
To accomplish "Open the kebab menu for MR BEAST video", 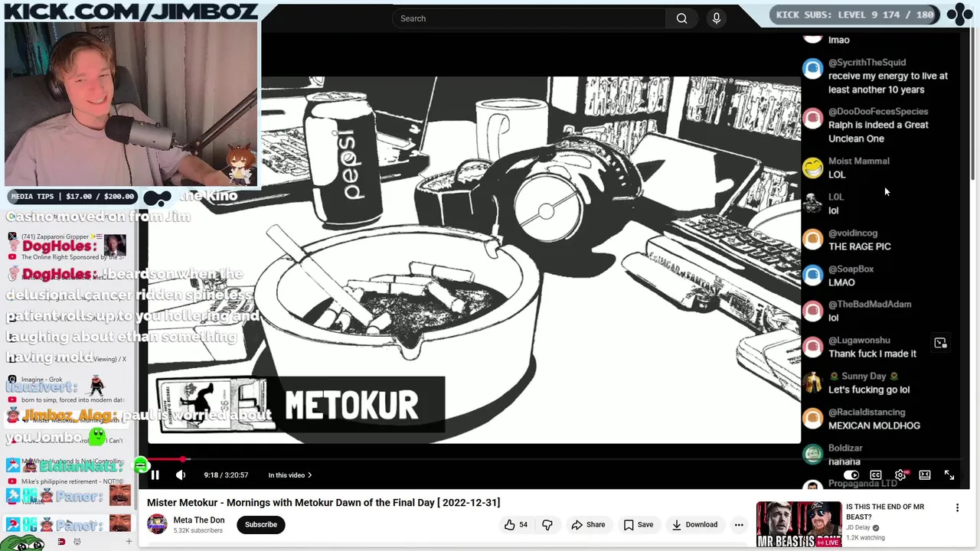I will pos(957,508).
